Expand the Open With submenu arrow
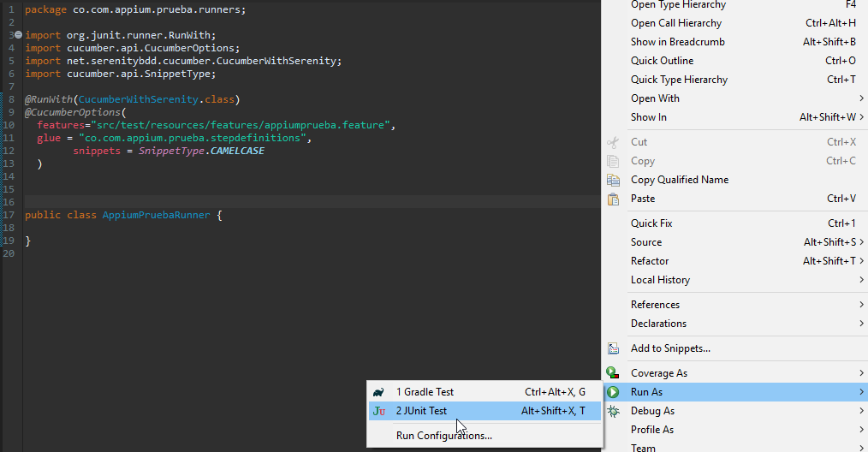The height and width of the screenshot is (452, 868). pos(861,98)
